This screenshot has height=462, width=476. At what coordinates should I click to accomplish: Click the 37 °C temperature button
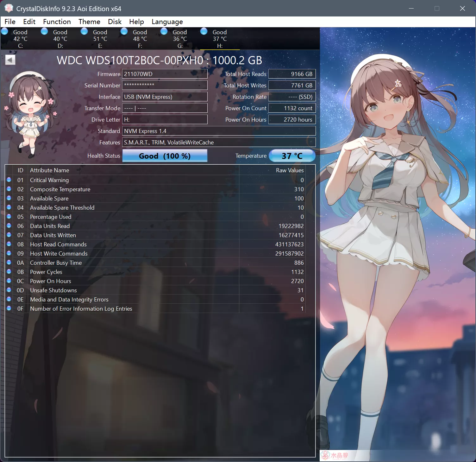click(x=292, y=156)
